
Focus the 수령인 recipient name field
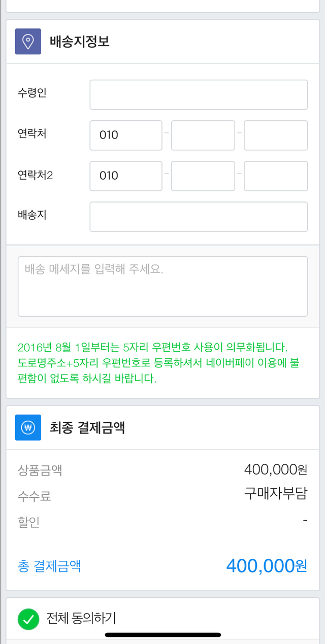(199, 94)
